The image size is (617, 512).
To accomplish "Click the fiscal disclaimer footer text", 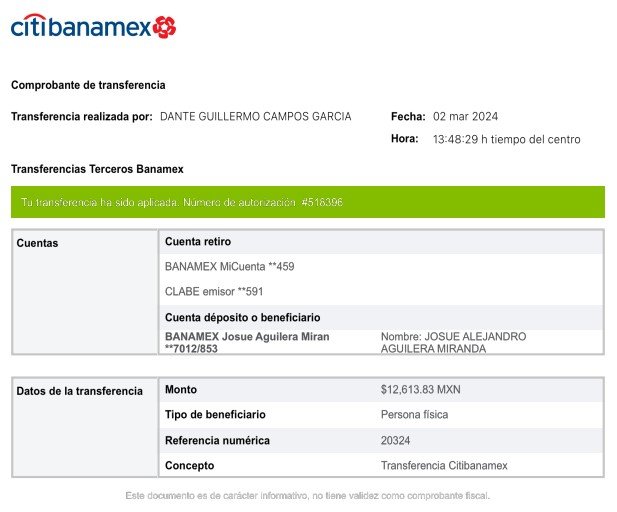I will pos(308,496).
